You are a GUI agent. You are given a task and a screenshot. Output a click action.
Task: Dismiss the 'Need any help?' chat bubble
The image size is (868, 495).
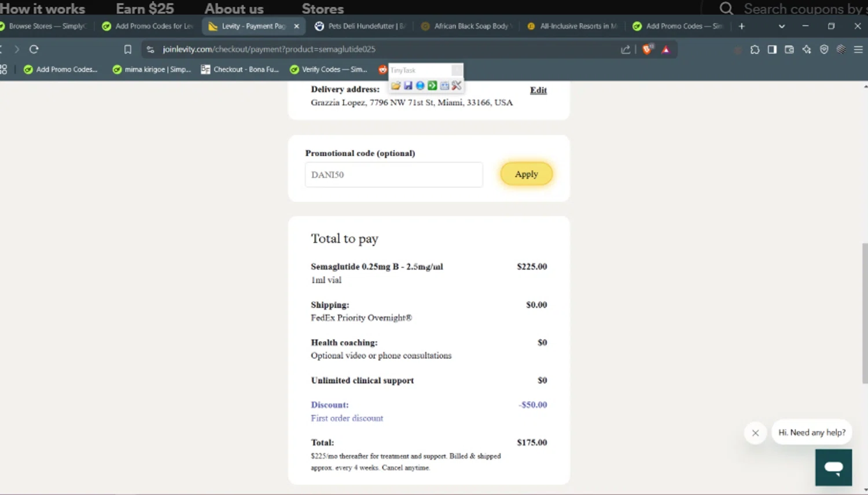tap(755, 432)
